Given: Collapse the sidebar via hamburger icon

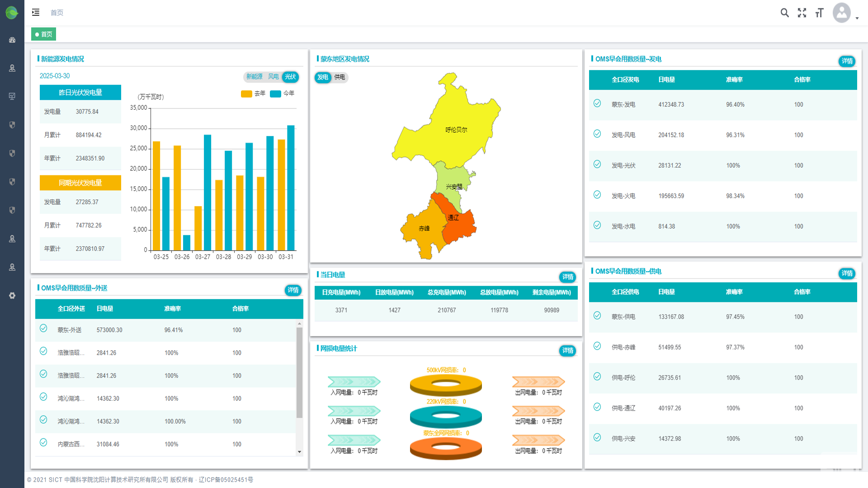Looking at the screenshot, I should (x=36, y=12).
